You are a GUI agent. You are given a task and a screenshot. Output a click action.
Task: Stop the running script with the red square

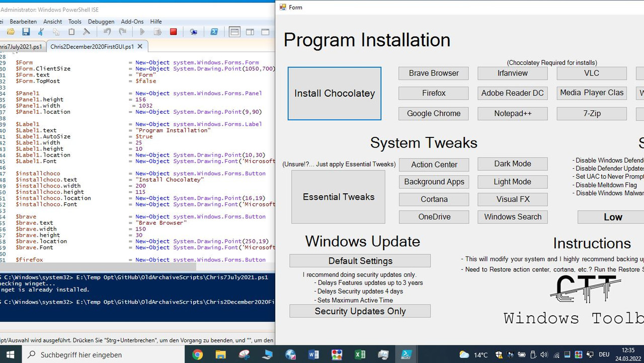click(174, 32)
